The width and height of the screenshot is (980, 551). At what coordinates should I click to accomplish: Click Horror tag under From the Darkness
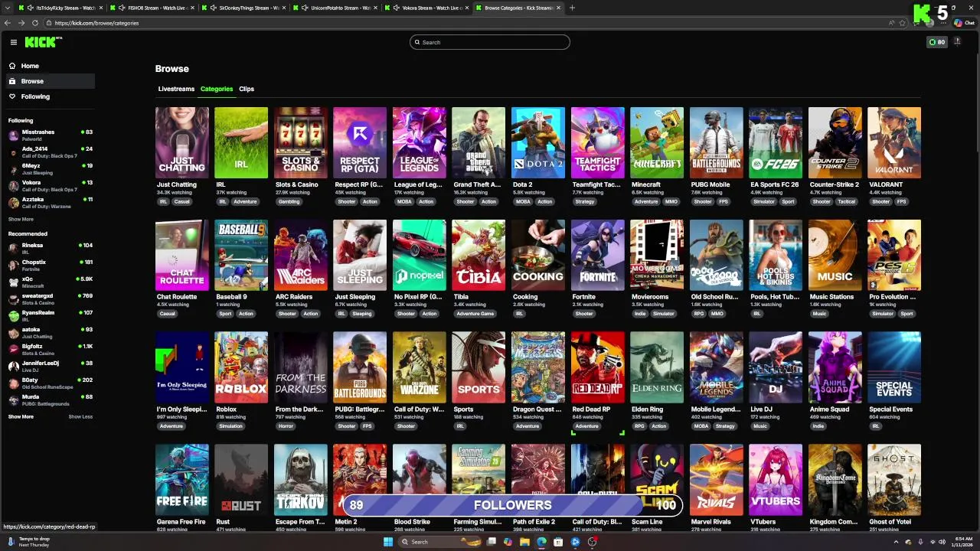pos(286,426)
